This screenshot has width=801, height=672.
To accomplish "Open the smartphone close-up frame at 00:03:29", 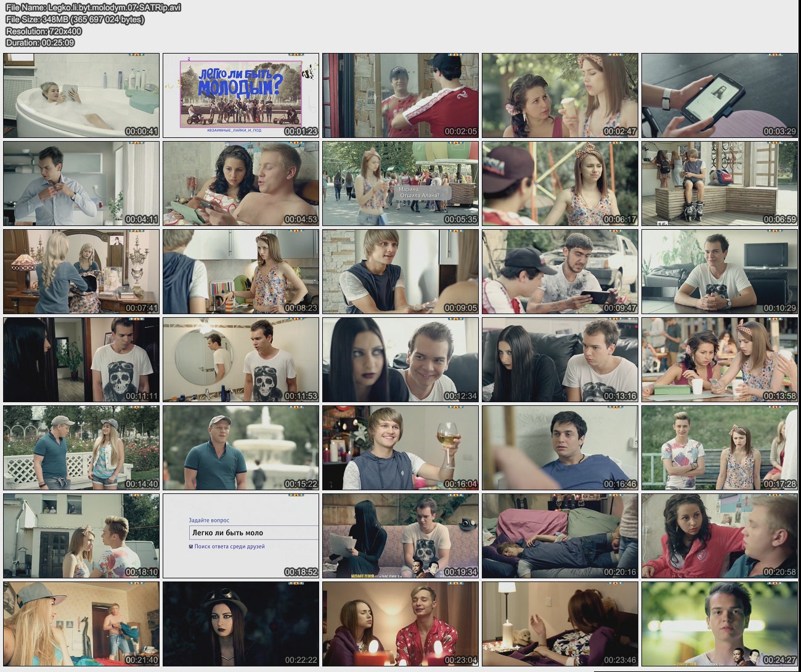I will pyautogui.click(x=719, y=95).
